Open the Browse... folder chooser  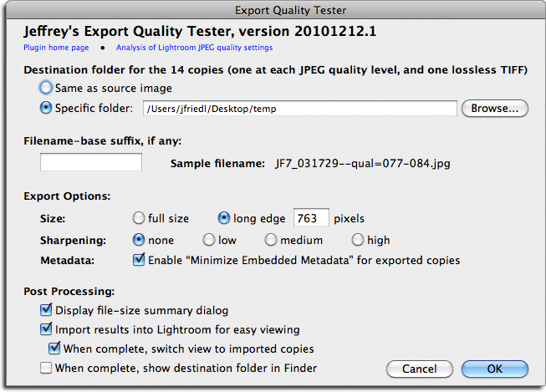pyautogui.click(x=495, y=109)
